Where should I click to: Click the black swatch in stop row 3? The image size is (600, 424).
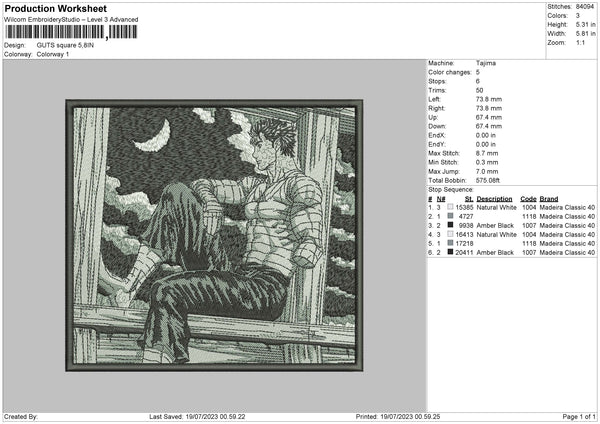point(450,225)
